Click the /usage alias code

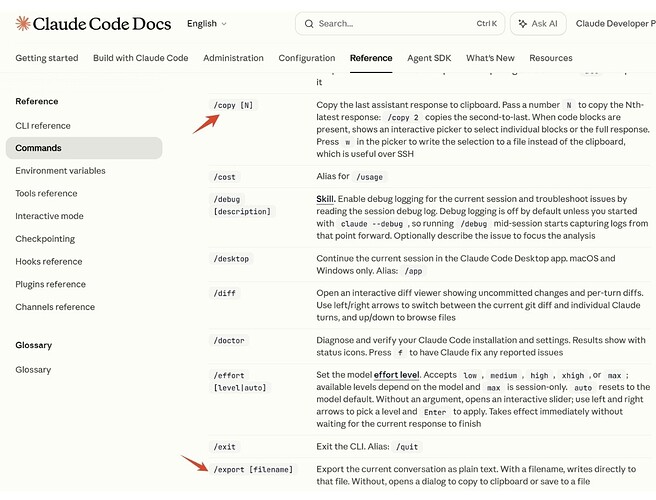(369, 177)
